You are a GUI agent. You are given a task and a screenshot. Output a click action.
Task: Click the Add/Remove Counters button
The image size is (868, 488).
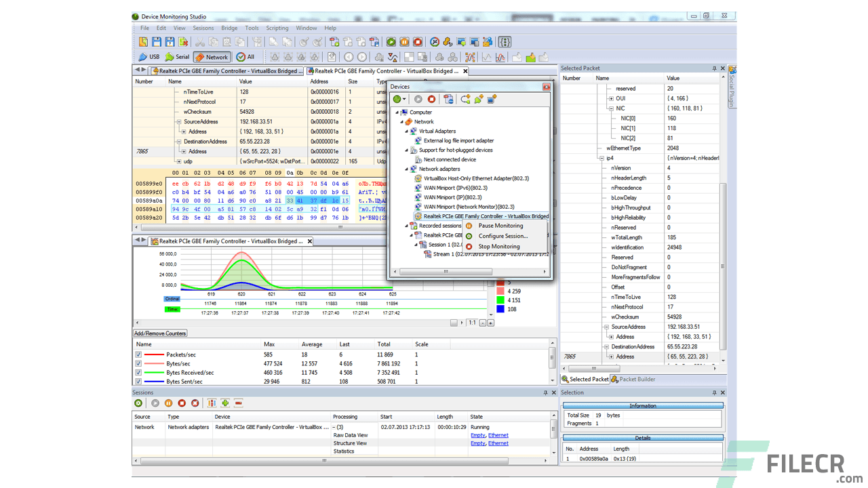click(x=159, y=333)
